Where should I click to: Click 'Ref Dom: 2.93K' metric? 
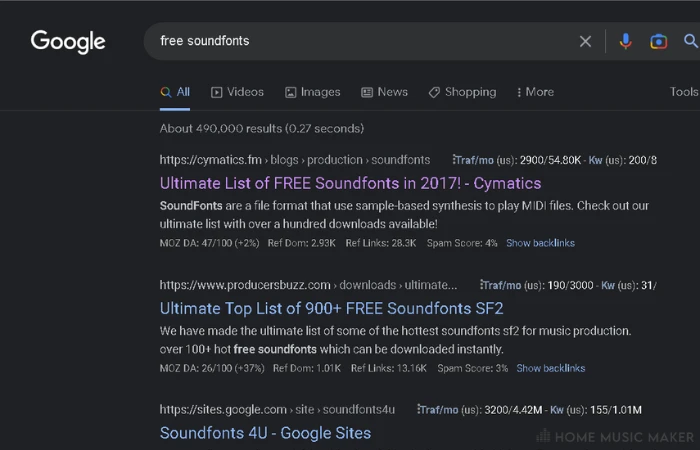(x=301, y=243)
